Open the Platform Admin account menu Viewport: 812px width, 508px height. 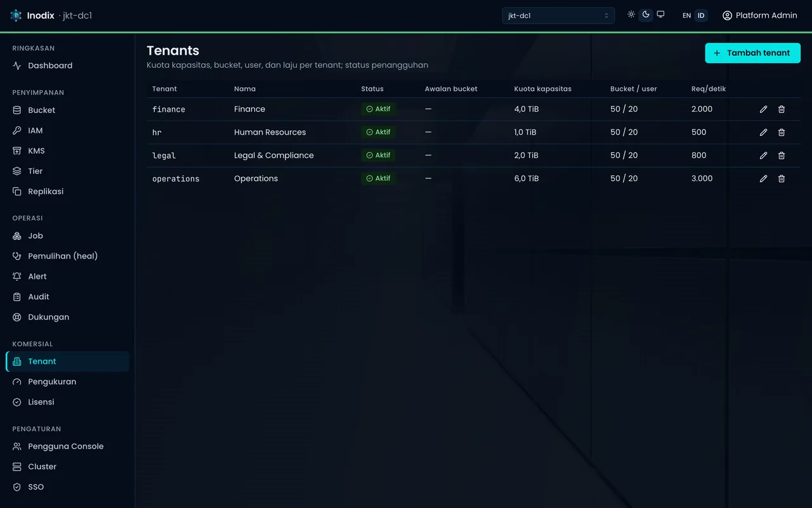tap(759, 15)
